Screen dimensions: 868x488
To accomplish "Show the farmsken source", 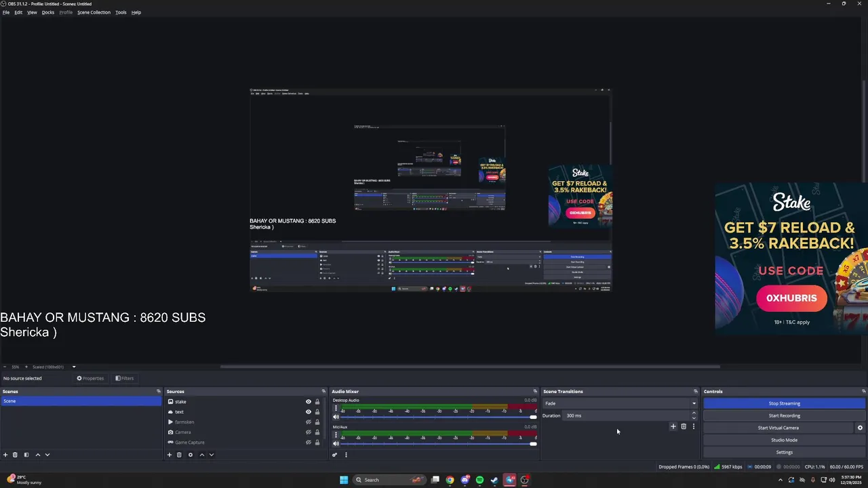I will click(308, 422).
